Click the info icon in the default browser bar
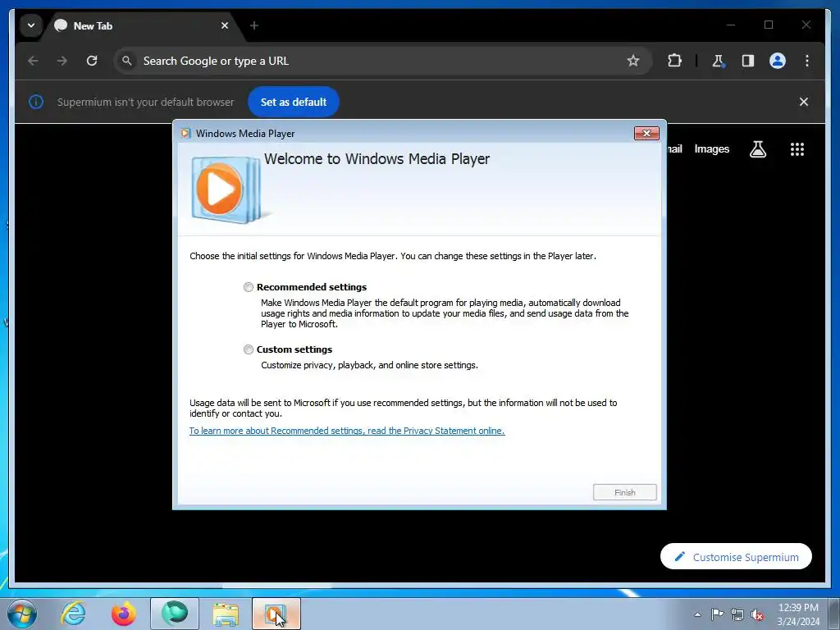This screenshot has height=630, width=840. coord(36,102)
